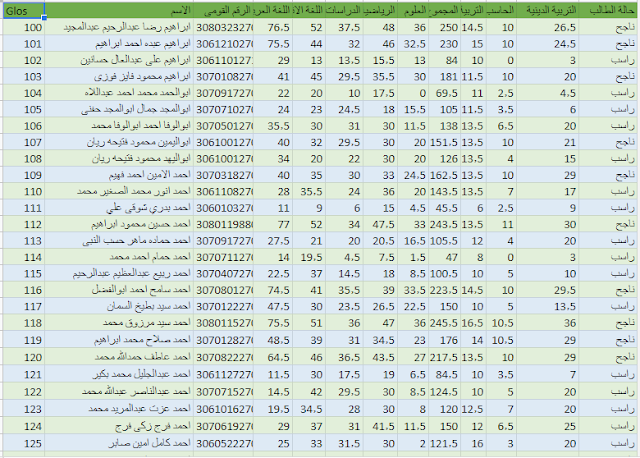
Task: Select the 'الاسم' name column header
Action: pos(119,11)
